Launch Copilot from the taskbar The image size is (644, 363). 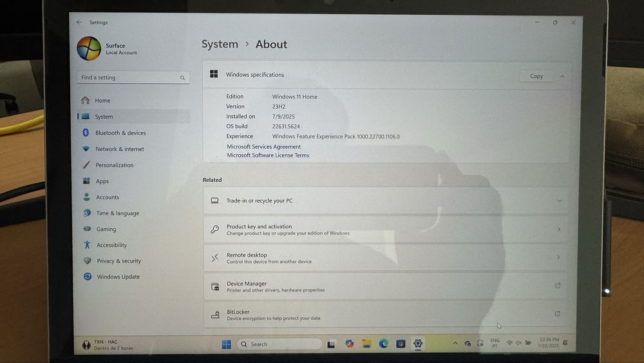click(x=349, y=344)
